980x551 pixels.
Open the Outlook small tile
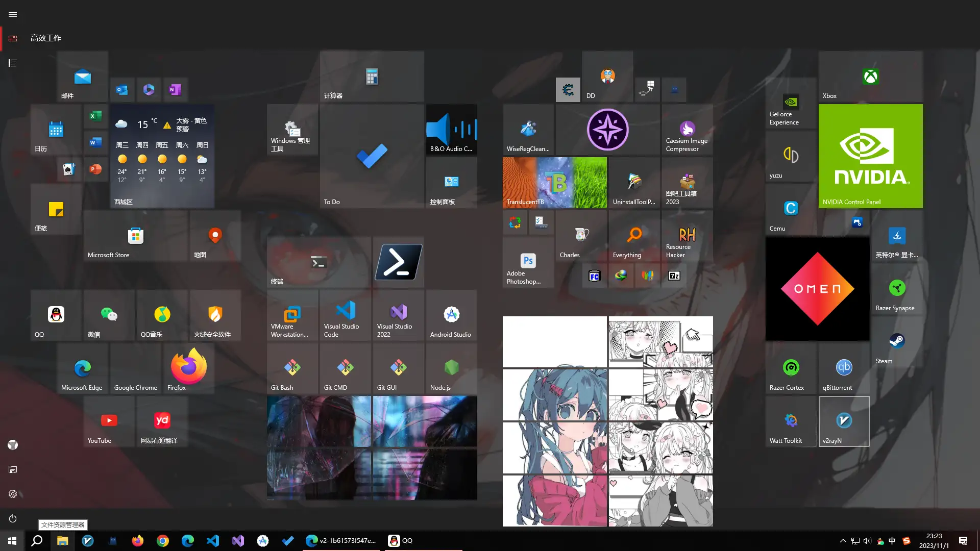(x=122, y=90)
